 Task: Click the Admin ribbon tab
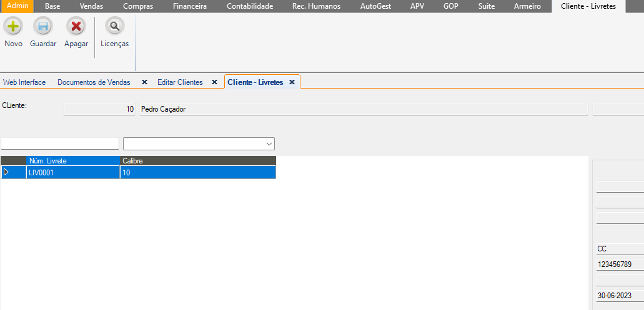[x=17, y=6]
